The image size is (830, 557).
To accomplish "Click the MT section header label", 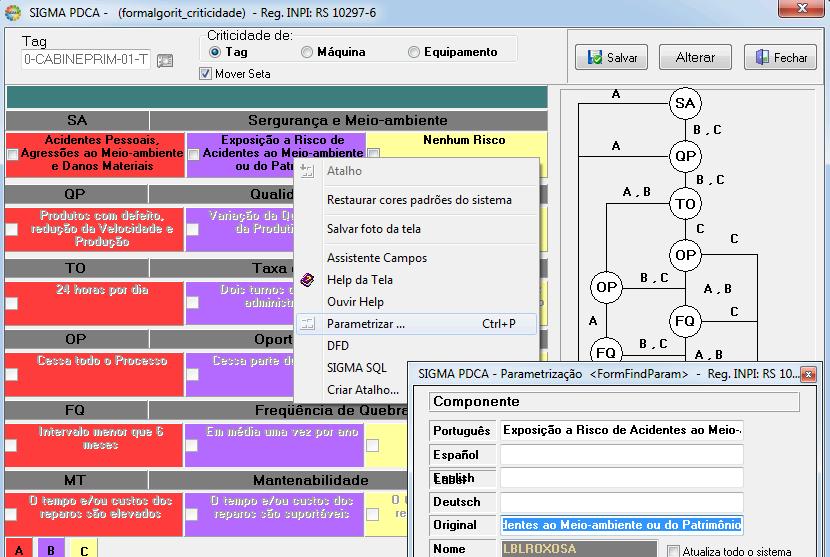I will pyautogui.click(x=75, y=480).
